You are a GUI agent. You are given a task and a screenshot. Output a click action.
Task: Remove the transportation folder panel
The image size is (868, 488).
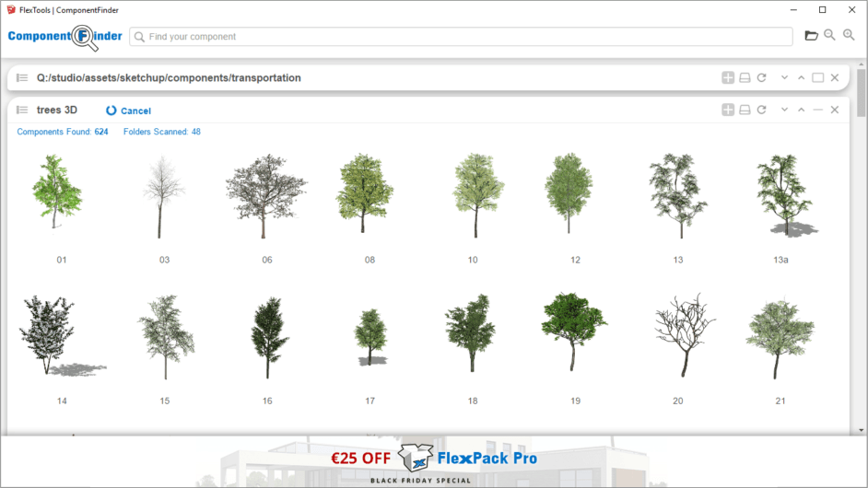coord(835,78)
